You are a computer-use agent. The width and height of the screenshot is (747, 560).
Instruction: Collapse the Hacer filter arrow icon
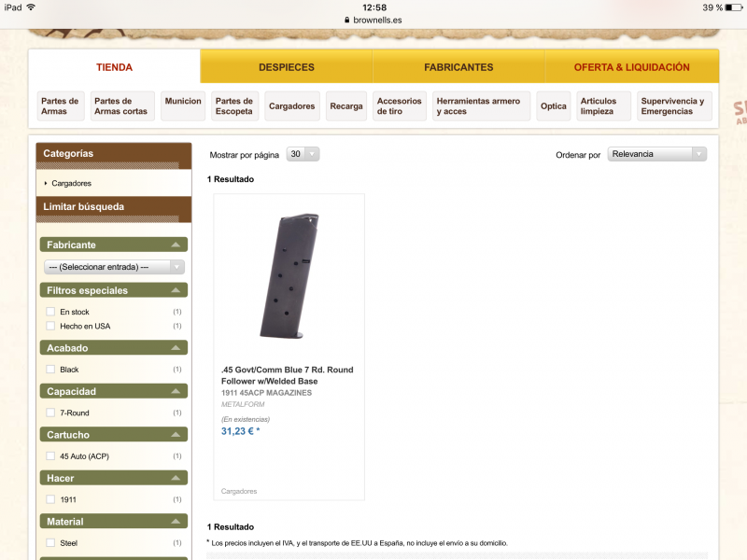click(176, 478)
